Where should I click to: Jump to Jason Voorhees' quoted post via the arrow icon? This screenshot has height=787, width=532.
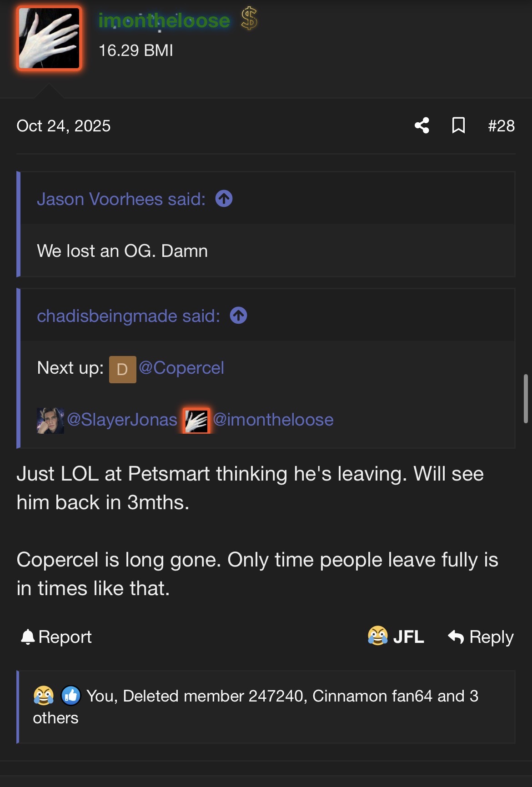[x=224, y=199]
